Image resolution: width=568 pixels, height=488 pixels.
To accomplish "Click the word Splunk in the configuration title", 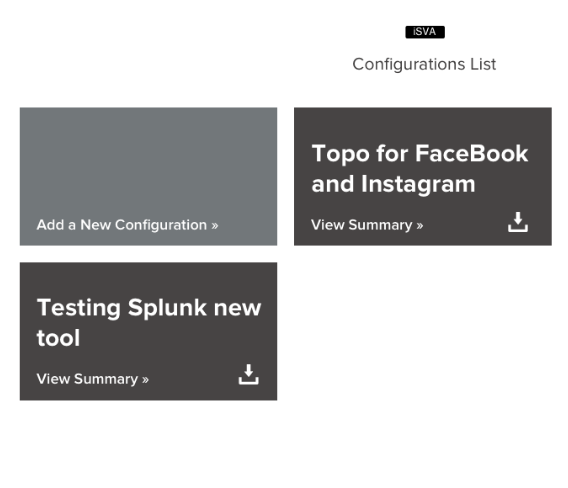I will (x=167, y=308).
